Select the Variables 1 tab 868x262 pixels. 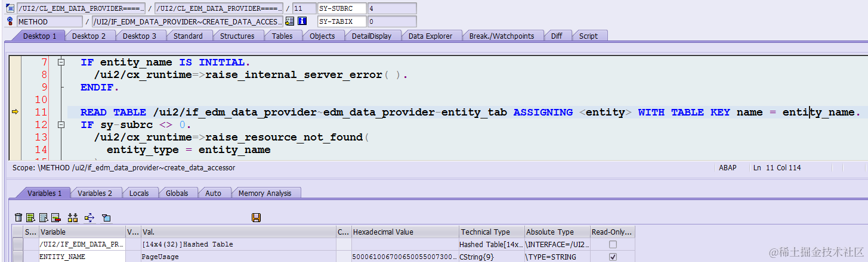point(44,193)
